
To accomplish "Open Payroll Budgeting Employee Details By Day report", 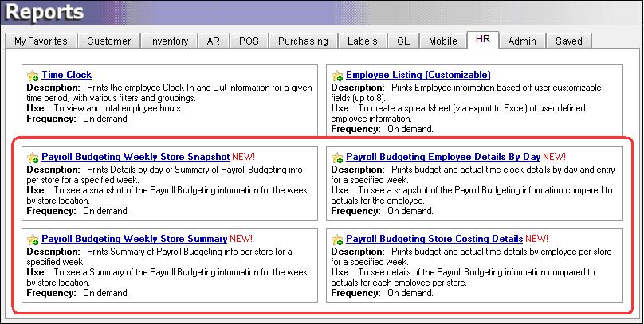I will pos(443,158).
